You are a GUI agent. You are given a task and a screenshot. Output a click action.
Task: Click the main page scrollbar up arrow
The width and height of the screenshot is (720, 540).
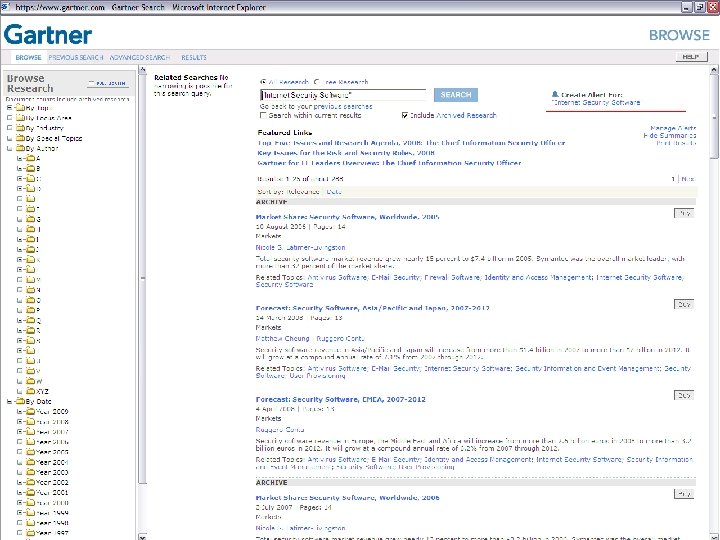point(714,70)
